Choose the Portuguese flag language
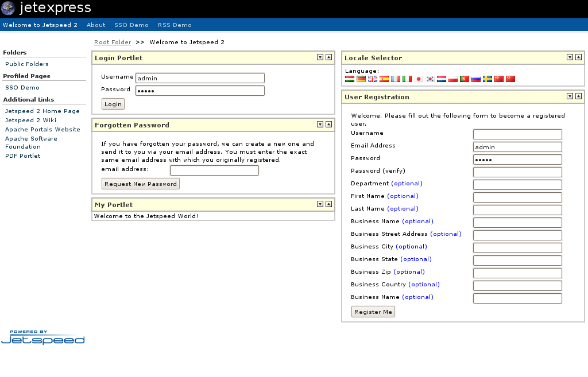 click(x=465, y=79)
